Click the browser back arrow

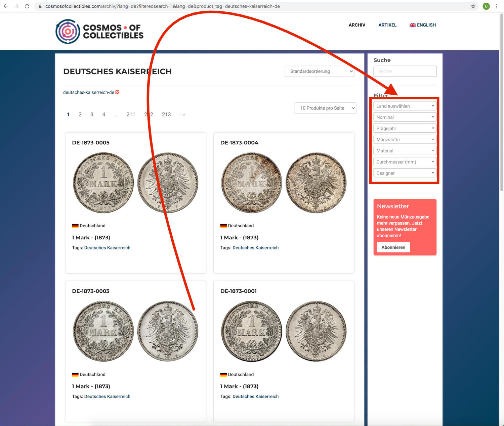tap(6, 6)
